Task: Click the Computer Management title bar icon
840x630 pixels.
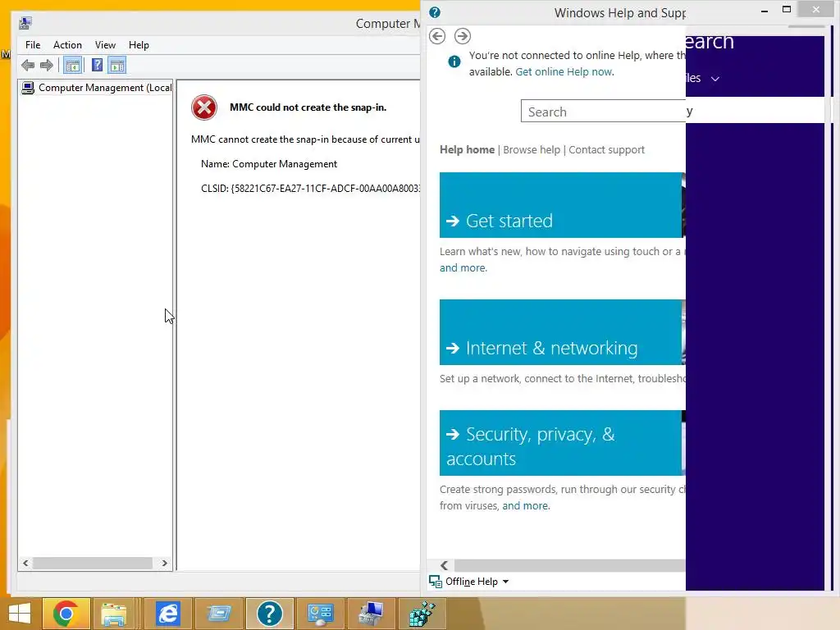Action: [x=25, y=23]
